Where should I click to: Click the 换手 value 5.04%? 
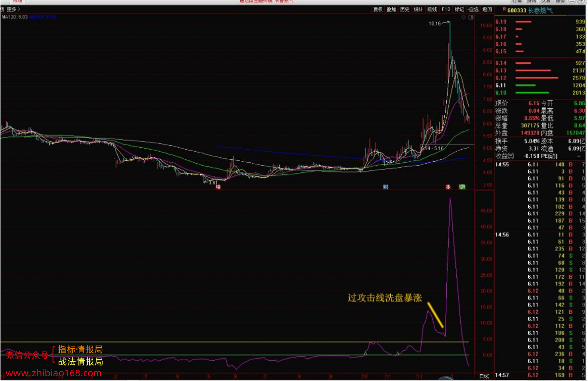(x=532, y=141)
